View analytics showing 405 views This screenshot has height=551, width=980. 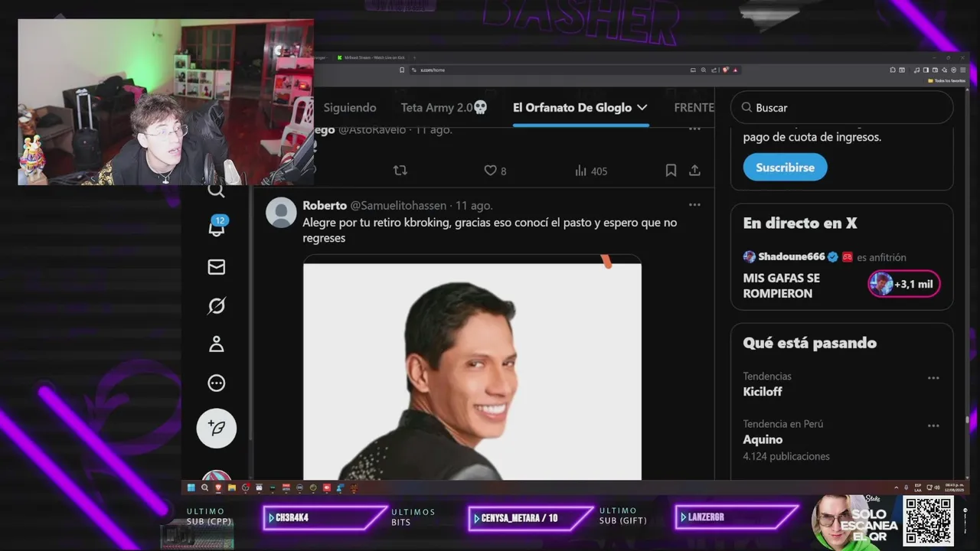[590, 171]
